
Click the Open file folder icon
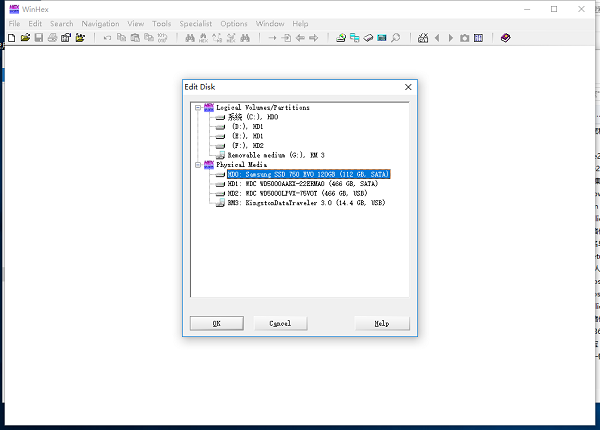click(25, 38)
